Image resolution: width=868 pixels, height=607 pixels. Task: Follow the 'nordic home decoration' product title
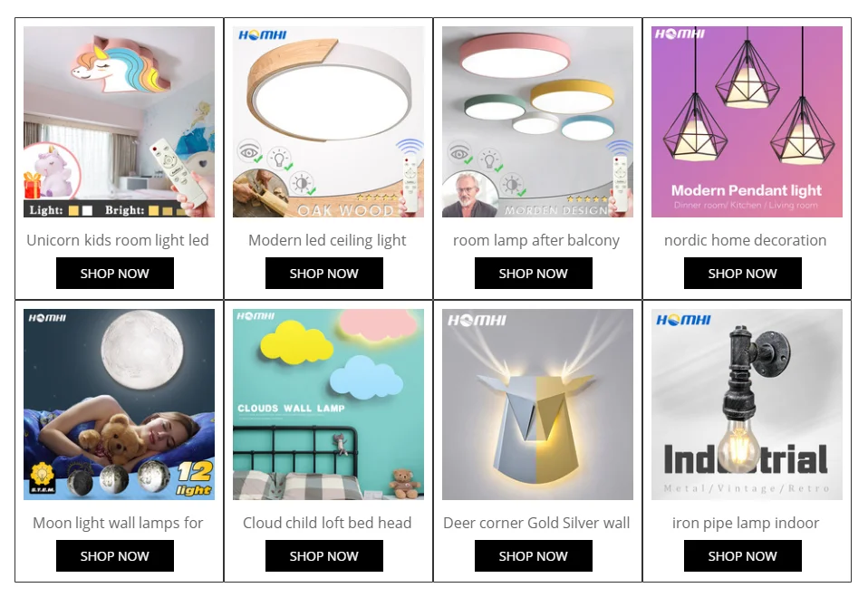tap(745, 241)
